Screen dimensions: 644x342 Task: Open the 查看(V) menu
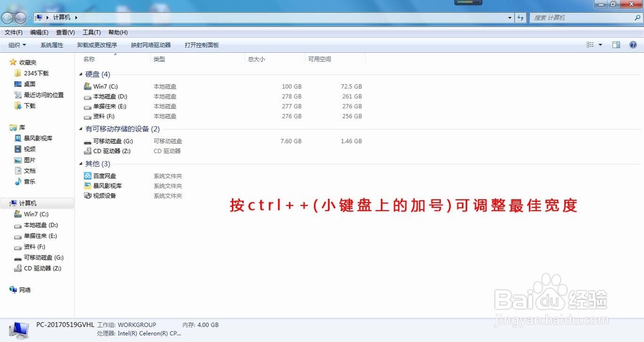point(65,32)
